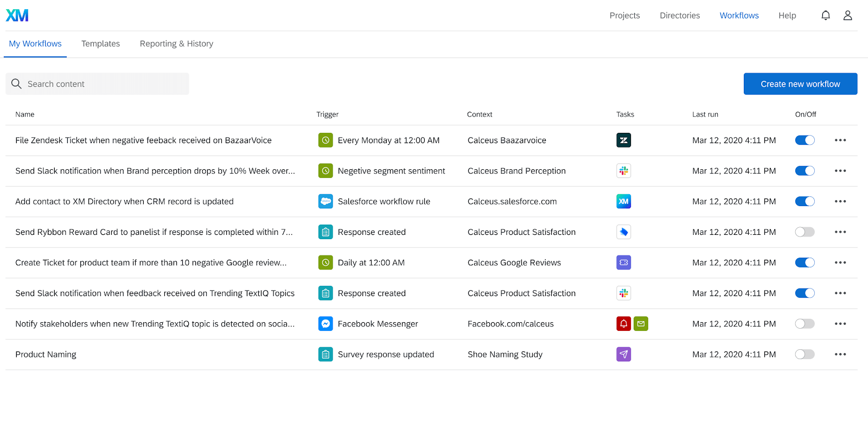Click the Trigger column header
The width and height of the screenshot is (868, 435).
328,114
